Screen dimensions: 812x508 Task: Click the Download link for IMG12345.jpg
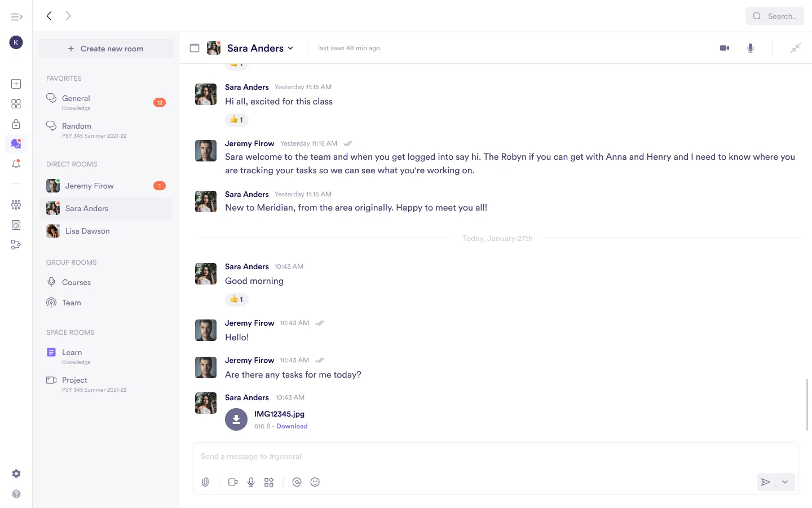point(292,426)
